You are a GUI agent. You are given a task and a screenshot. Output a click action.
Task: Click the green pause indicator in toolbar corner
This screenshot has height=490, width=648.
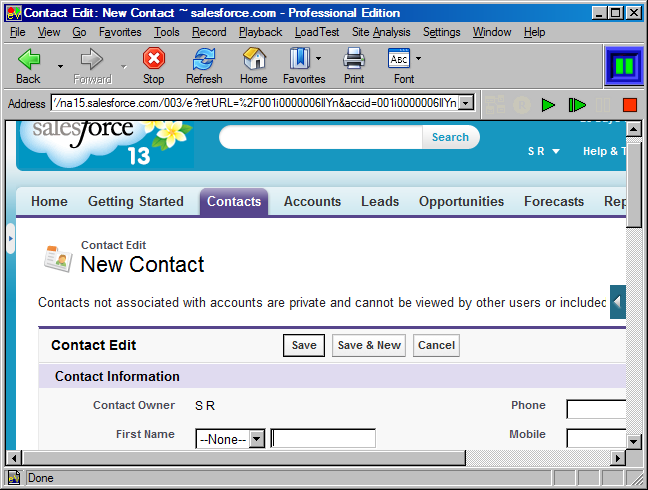pos(624,66)
